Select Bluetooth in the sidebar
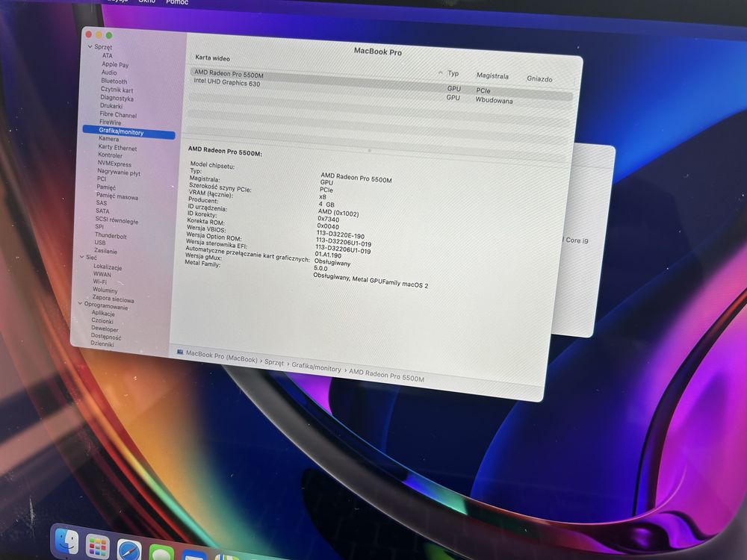 coord(114,81)
